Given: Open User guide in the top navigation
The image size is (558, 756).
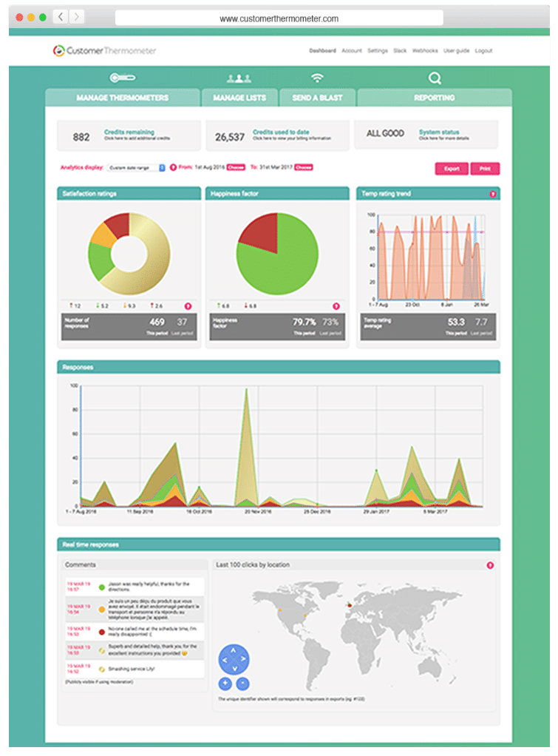Looking at the screenshot, I should [x=456, y=50].
